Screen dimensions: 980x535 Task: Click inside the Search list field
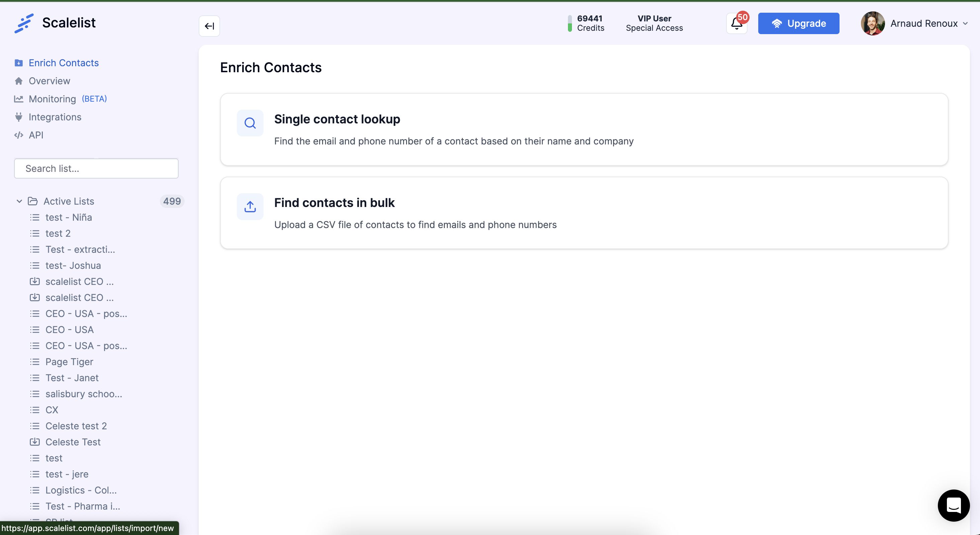pos(96,169)
